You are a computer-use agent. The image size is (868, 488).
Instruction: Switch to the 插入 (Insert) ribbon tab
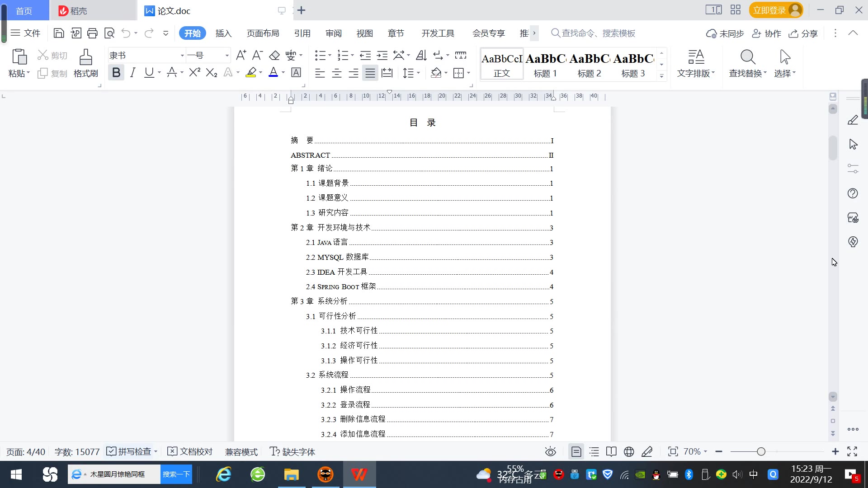tap(223, 33)
